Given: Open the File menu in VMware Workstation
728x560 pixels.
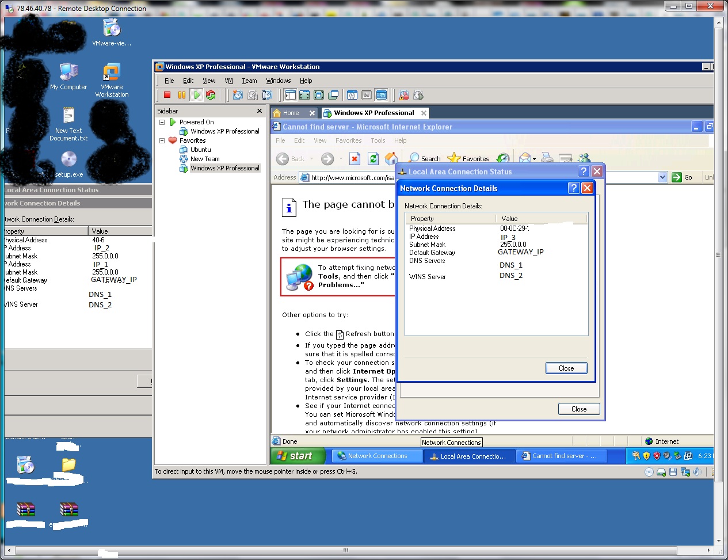Looking at the screenshot, I should pyautogui.click(x=169, y=81).
